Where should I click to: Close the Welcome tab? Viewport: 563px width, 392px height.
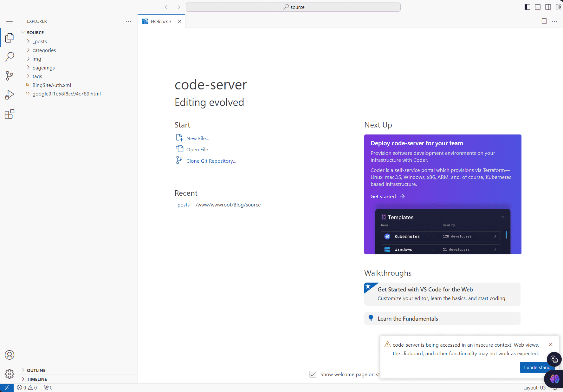click(180, 21)
